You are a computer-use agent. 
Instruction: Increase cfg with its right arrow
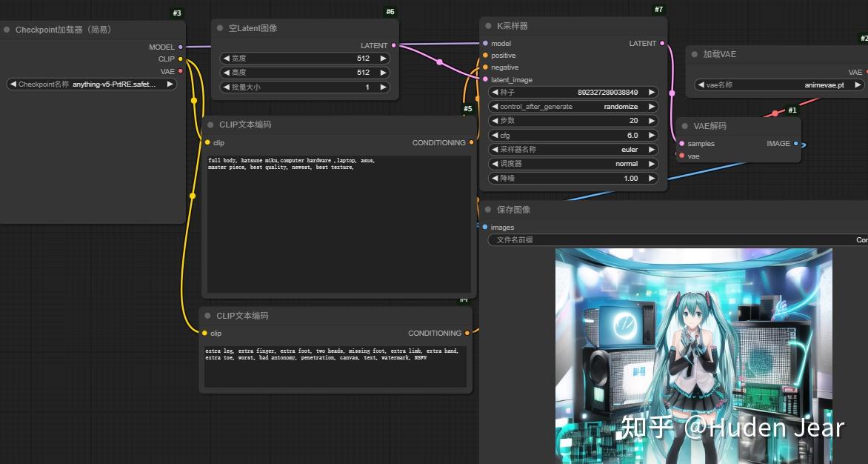click(652, 135)
